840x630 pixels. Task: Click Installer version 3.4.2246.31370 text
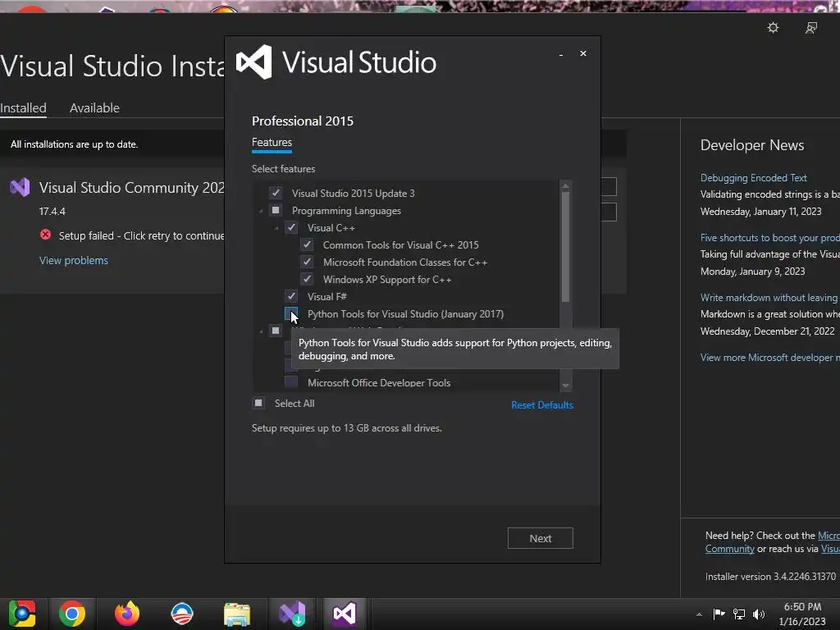click(x=770, y=577)
